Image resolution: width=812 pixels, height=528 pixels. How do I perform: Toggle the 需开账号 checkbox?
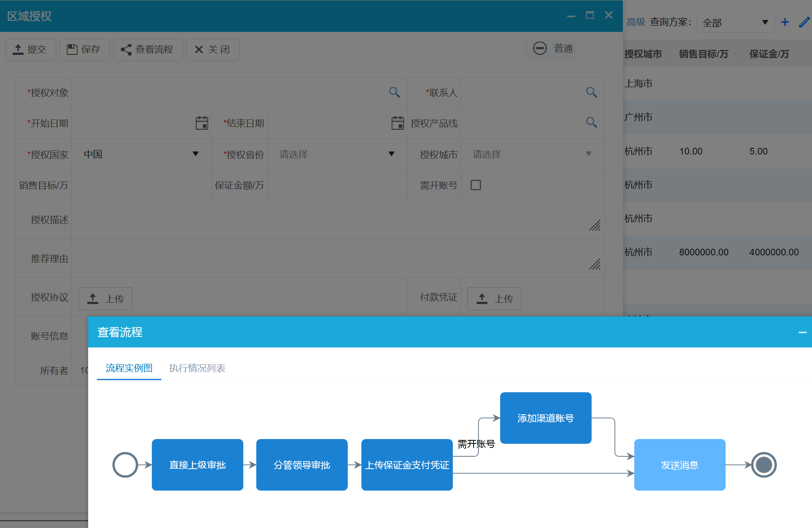pos(476,185)
